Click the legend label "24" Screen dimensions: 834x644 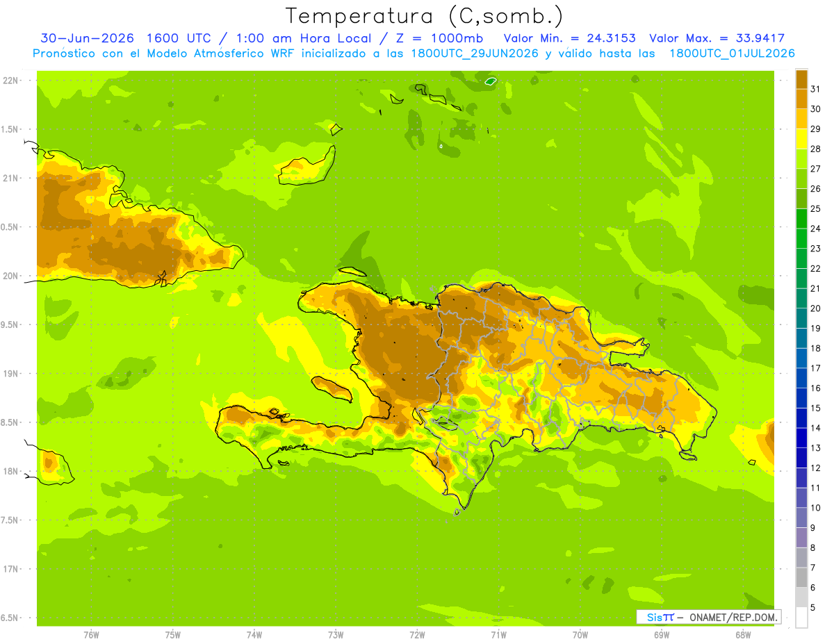[x=815, y=229]
